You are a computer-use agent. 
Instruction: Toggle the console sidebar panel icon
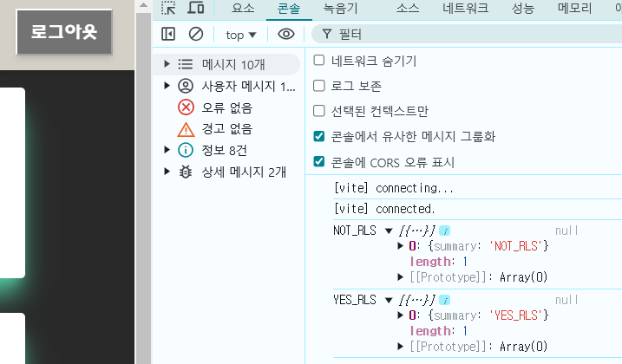coord(168,34)
